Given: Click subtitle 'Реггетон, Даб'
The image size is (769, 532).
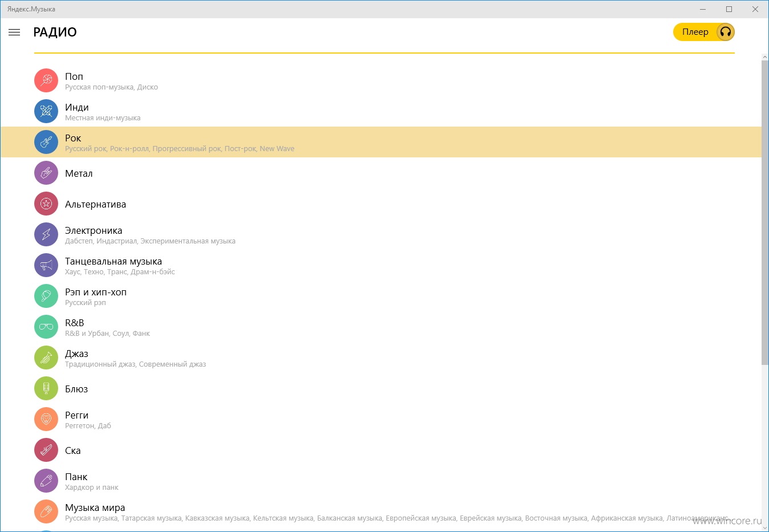Looking at the screenshot, I should [88, 426].
